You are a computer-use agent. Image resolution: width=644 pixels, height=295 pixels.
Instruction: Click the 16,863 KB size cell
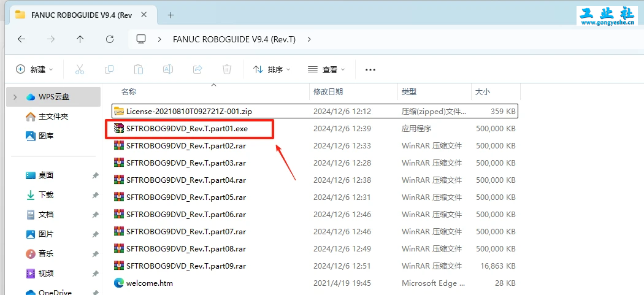(498, 266)
